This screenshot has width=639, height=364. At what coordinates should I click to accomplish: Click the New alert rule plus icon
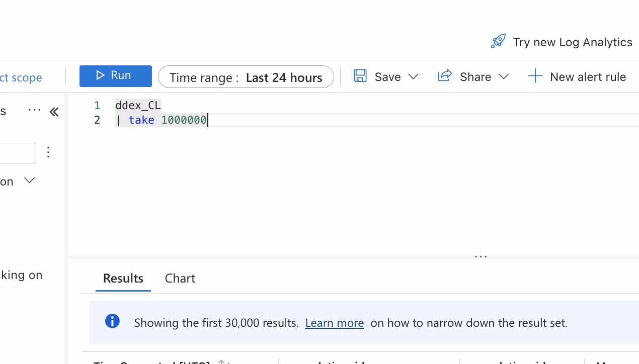pyautogui.click(x=535, y=76)
